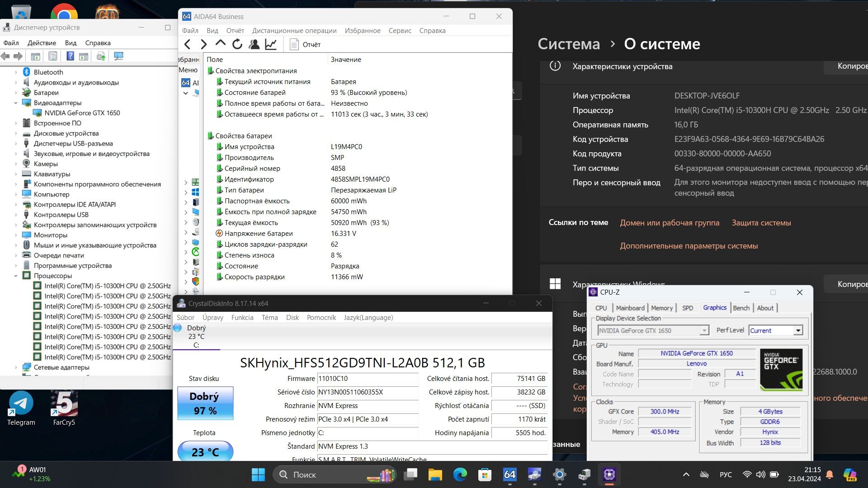The width and height of the screenshot is (868, 488).
Task: Open Дополнительные параметры системы link
Action: [x=689, y=246]
